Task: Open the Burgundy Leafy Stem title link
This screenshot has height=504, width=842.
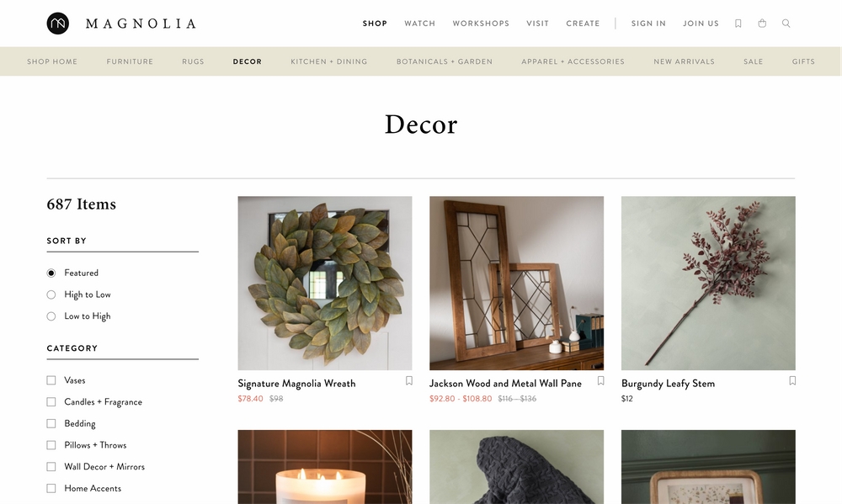Action: point(668,383)
